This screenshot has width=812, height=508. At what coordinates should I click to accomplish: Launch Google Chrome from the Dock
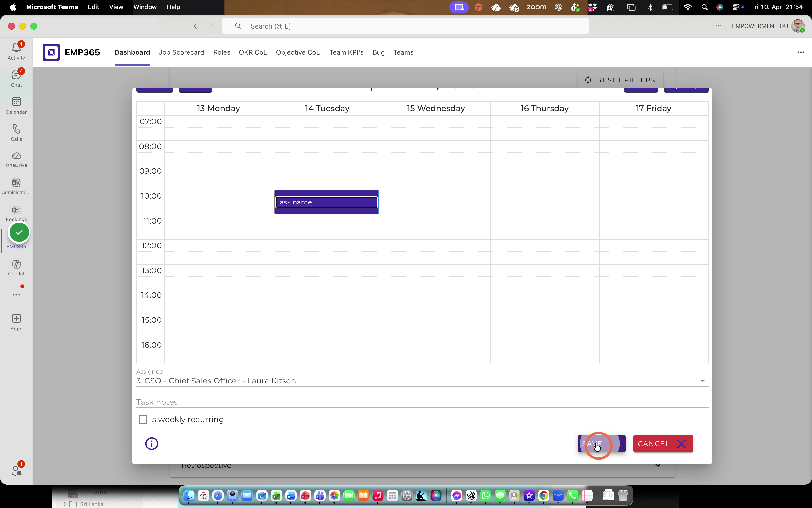[544, 496]
